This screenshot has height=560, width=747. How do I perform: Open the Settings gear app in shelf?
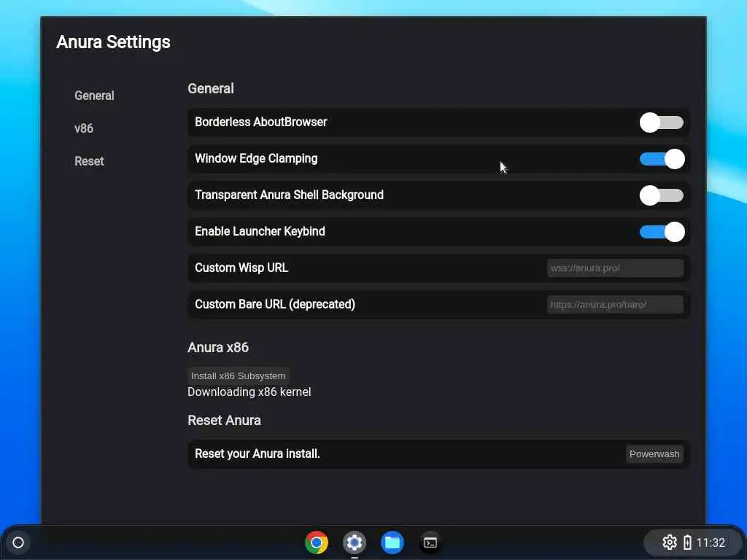[355, 542]
